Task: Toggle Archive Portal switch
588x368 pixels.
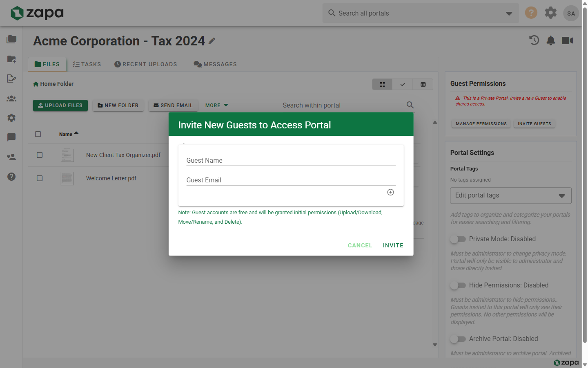Action: point(458,339)
